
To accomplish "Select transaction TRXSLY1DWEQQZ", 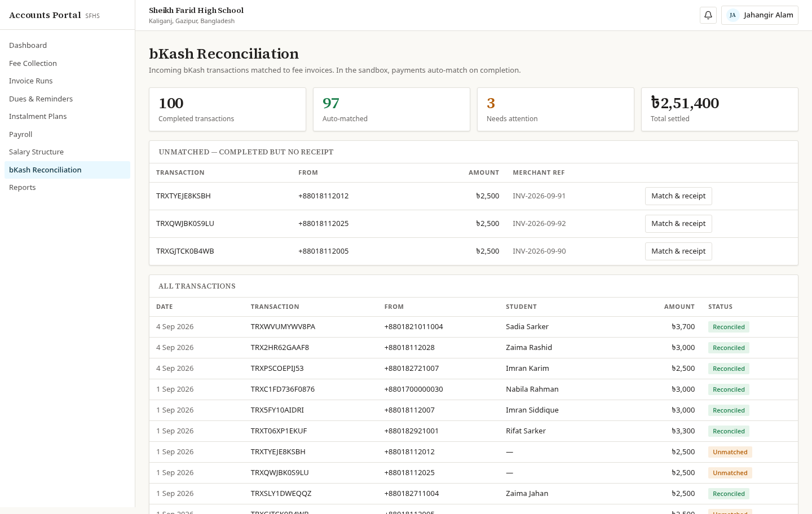I will [x=281, y=494].
